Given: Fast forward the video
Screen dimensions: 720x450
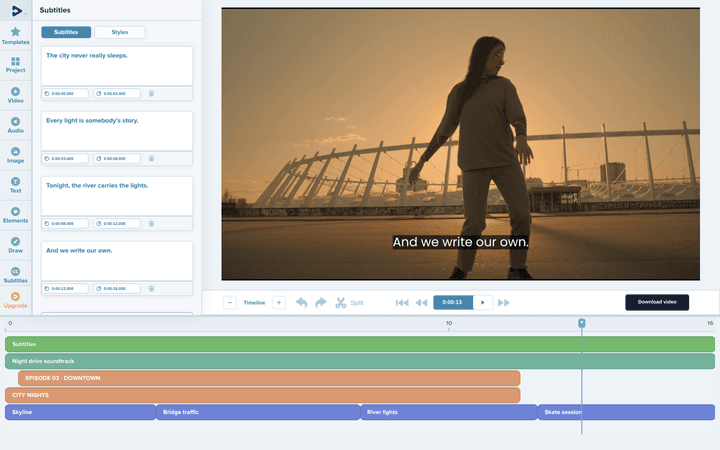Looking at the screenshot, I should pos(504,303).
